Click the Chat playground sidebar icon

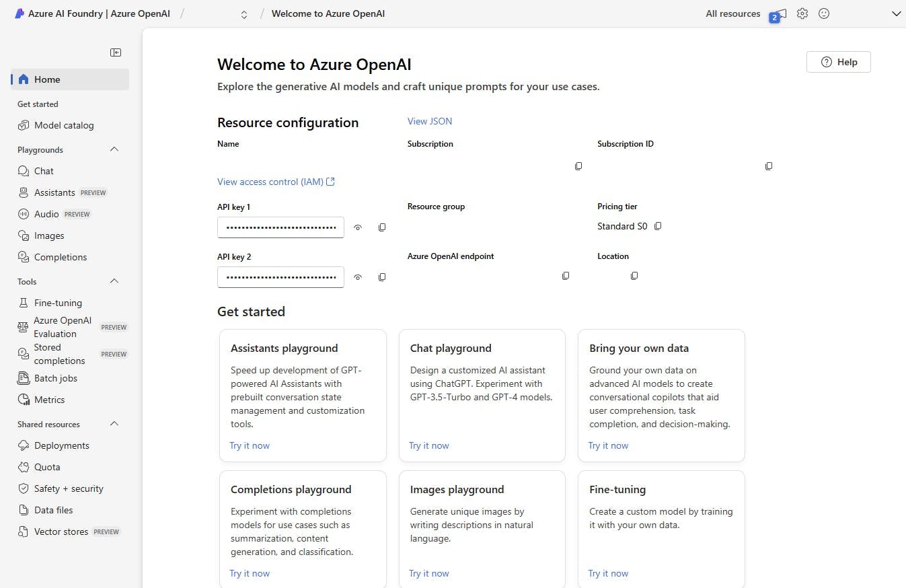pos(24,171)
